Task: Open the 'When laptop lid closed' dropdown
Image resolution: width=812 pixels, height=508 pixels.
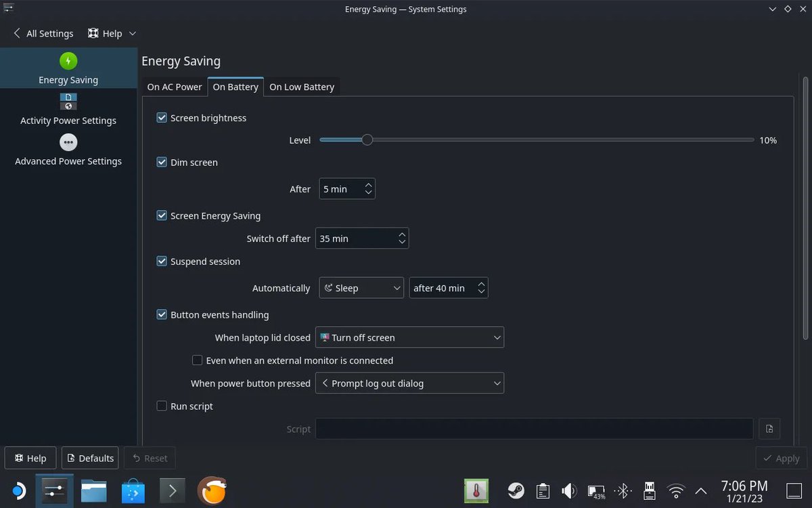Action: (x=410, y=337)
